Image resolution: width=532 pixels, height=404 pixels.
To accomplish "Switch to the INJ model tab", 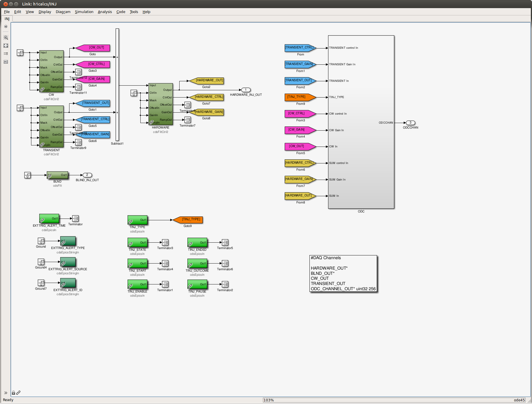I will pos(7,19).
